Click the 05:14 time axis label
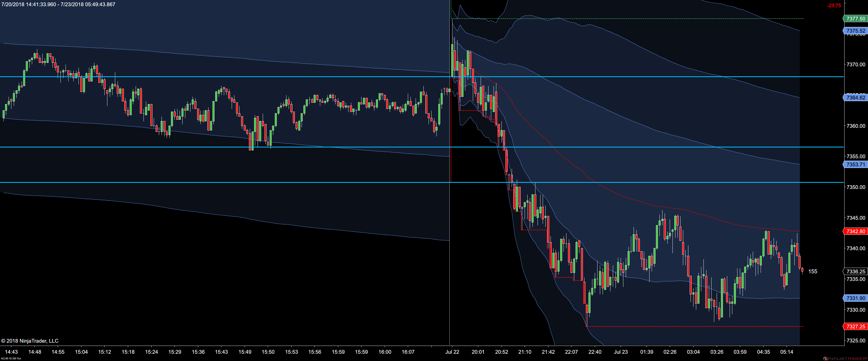The image size is (868, 361). tap(787, 352)
